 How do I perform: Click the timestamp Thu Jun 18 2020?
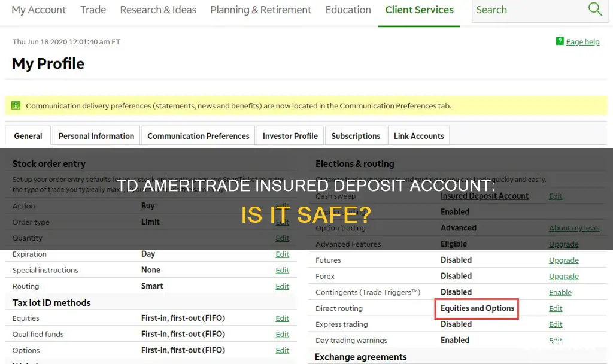pyautogui.click(x=66, y=41)
